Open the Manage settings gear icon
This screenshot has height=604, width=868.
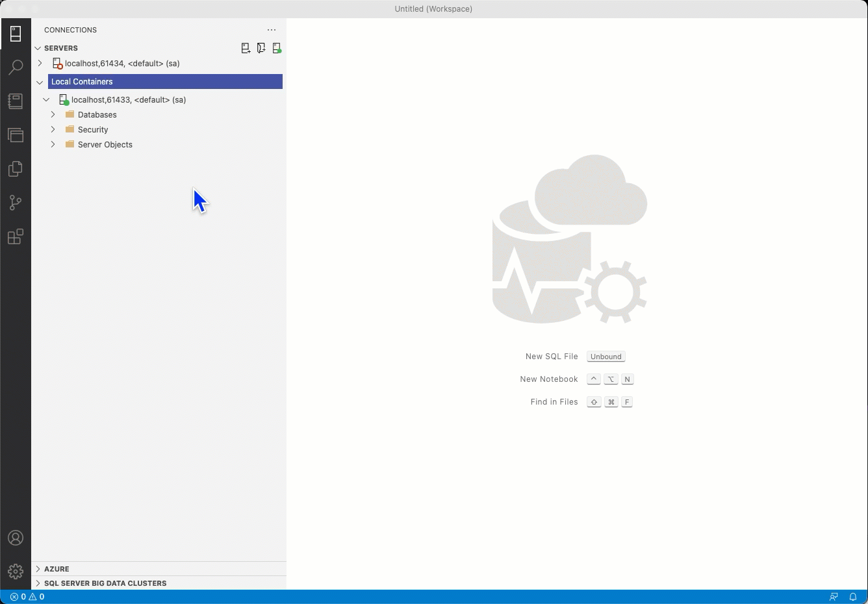(x=16, y=572)
